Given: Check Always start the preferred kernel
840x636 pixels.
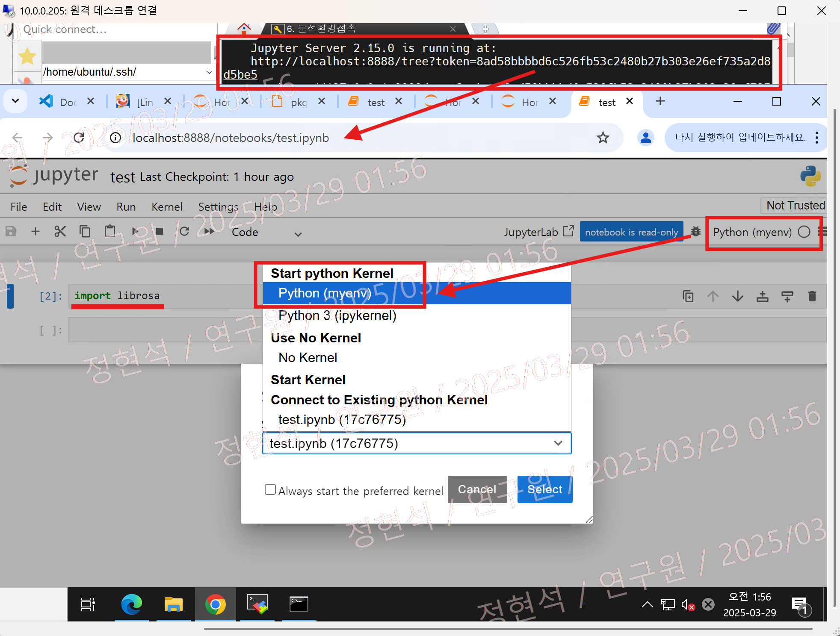Looking at the screenshot, I should pos(270,489).
